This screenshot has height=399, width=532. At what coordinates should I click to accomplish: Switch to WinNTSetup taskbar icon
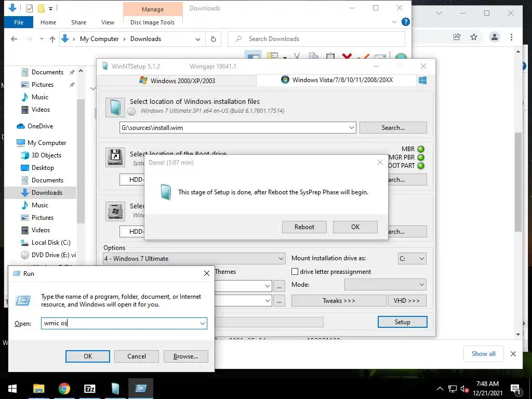point(115,389)
